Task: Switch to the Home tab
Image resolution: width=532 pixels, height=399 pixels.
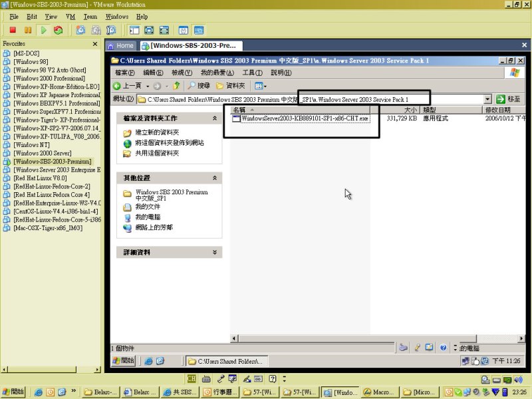Action: tap(121, 46)
